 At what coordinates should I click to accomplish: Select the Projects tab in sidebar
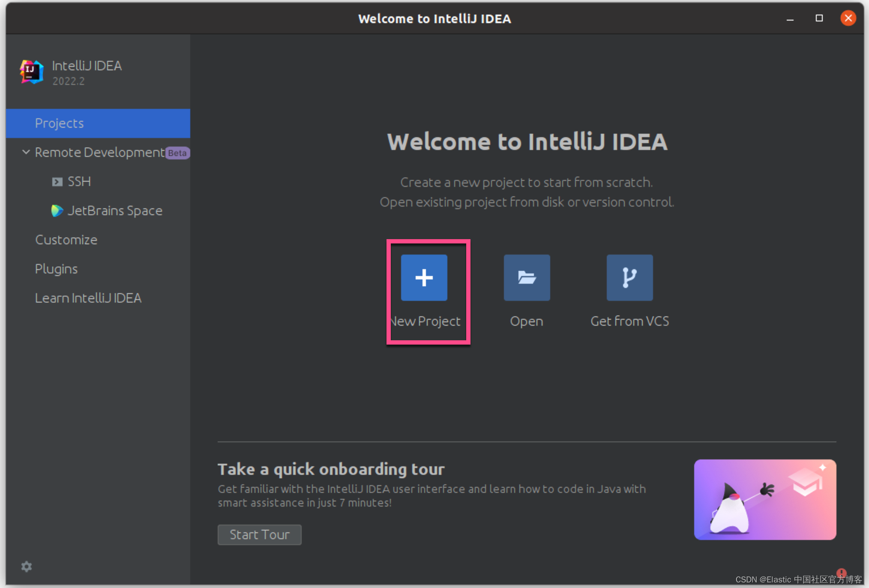[x=59, y=123]
